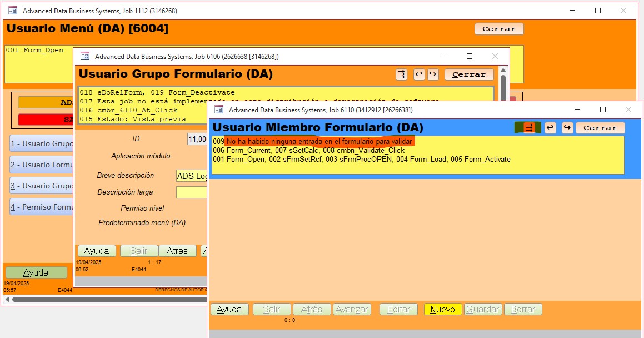Click Cerrar in Usuario Menú window

pos(499,29)
